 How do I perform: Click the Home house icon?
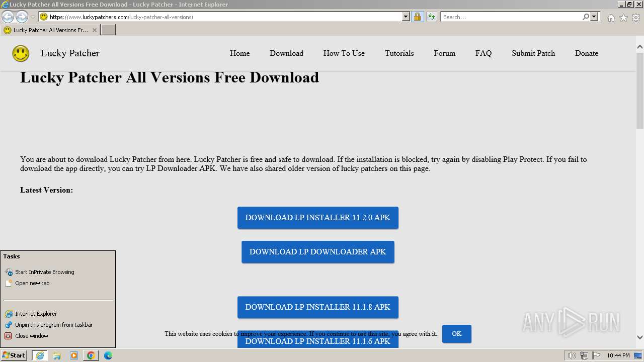(x=611, y=18)
